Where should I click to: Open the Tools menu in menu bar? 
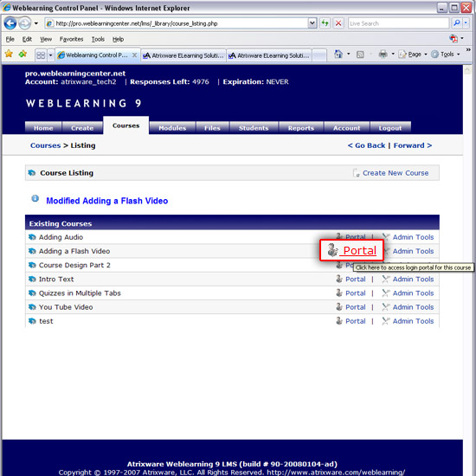pyautogui.click(x=98, y=39)
